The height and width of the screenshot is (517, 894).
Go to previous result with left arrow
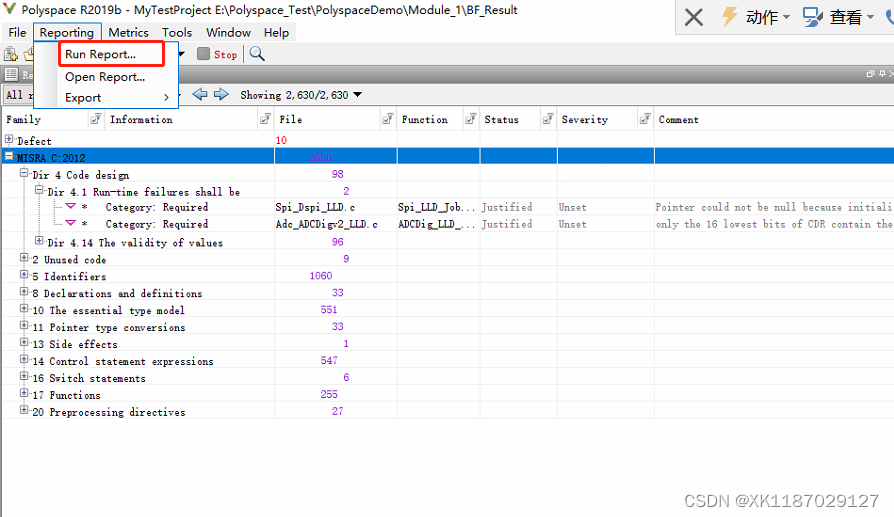pos(200,95)
